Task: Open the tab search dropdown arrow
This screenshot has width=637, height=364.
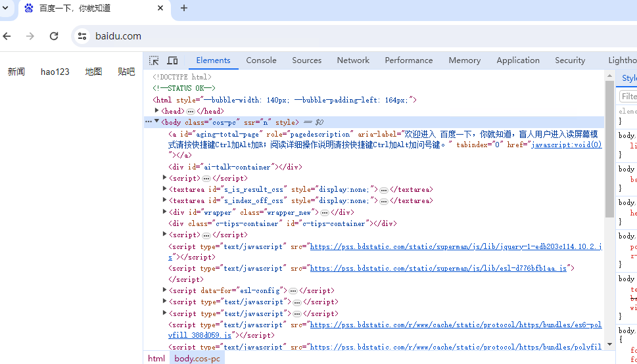Action: (x=6, y=8)
